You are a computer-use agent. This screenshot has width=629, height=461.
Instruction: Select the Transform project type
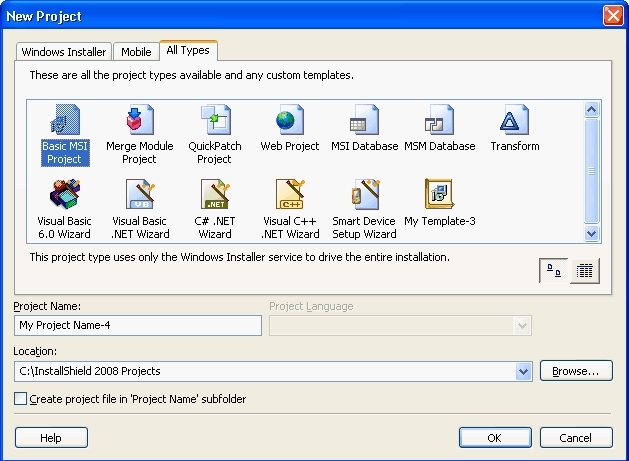(x=515, y=124)
